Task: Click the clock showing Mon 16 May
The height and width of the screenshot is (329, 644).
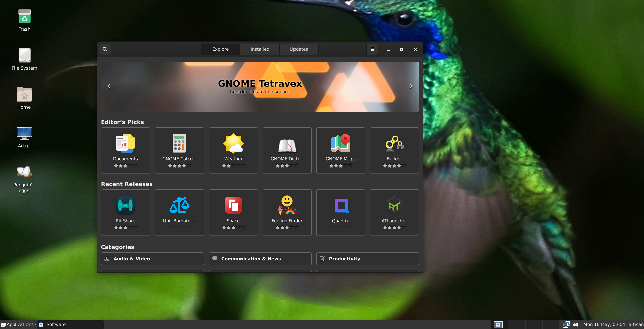Action: 604,324
